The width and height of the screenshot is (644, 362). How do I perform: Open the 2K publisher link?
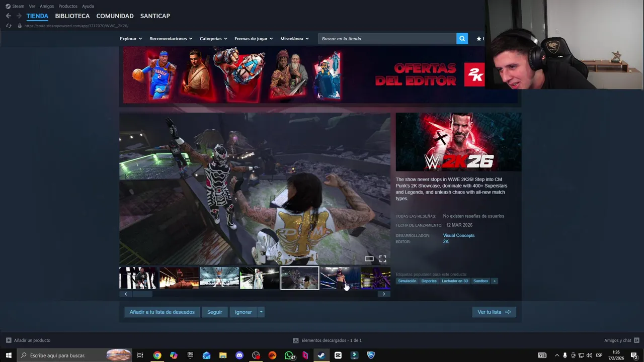pos(446,242)
